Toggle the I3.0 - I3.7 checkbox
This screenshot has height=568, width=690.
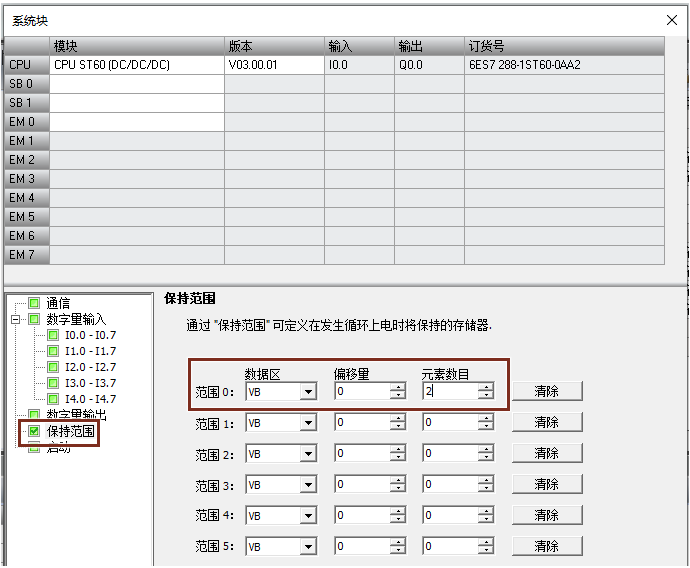pos(53,383)
